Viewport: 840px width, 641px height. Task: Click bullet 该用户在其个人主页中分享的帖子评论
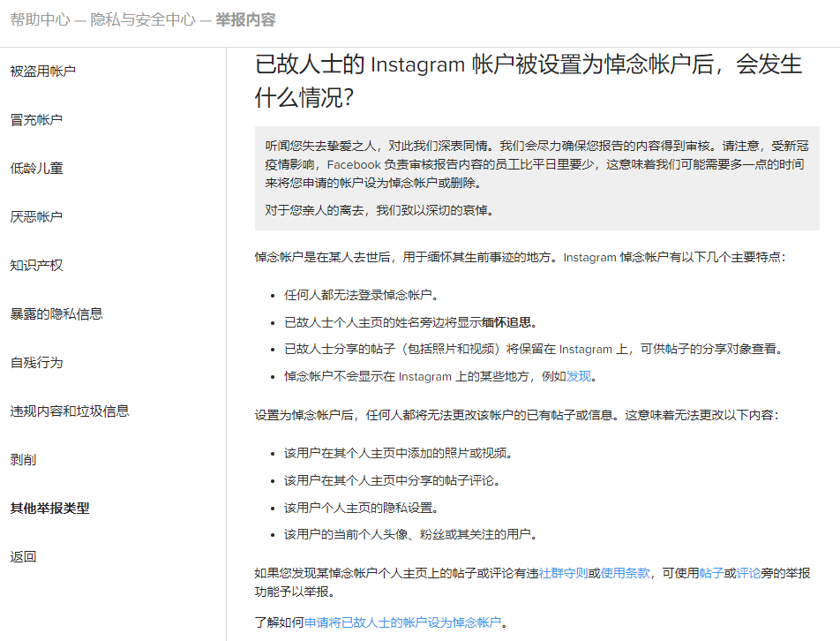(x=392, y=480)
